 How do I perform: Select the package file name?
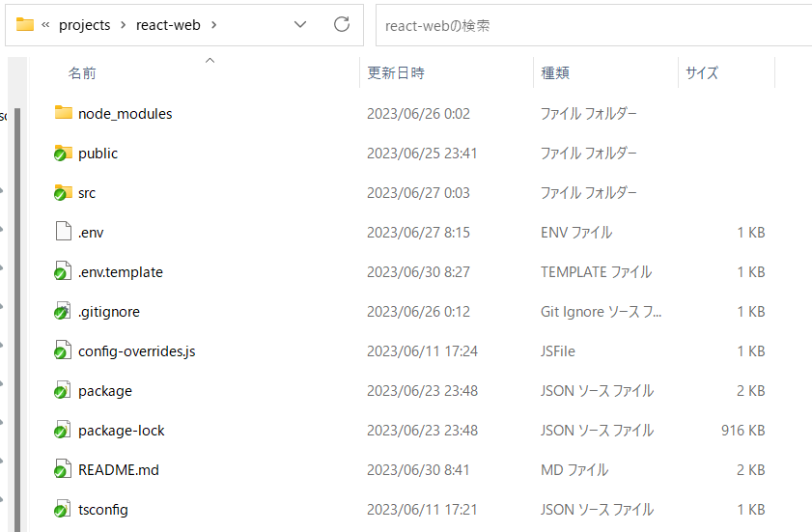pos(105,391)
